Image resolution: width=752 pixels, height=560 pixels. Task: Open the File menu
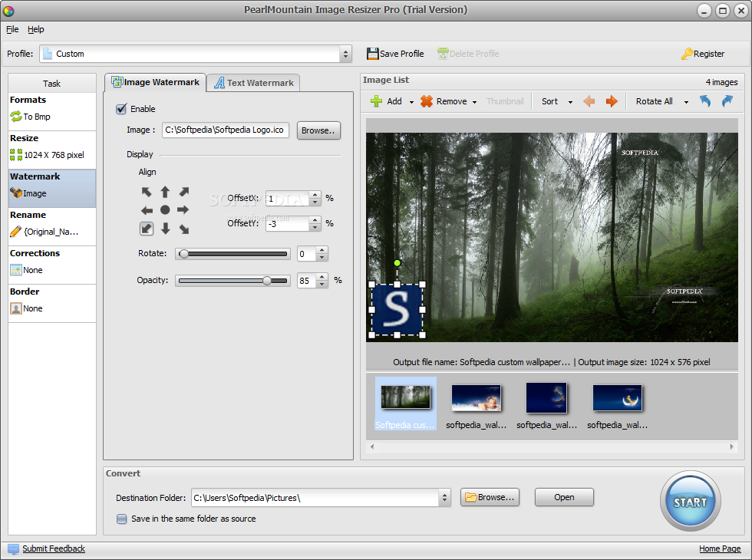pos(12,29)
